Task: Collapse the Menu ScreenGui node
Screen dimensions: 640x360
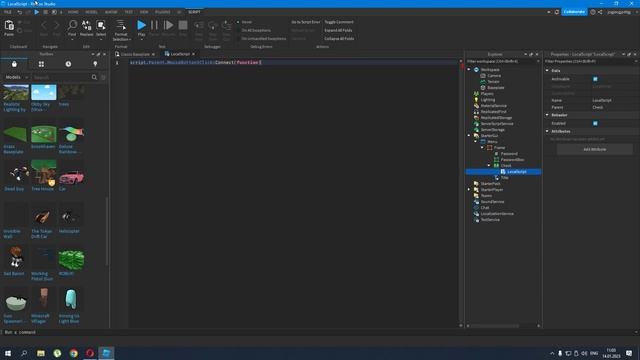Action: point(476,142)
